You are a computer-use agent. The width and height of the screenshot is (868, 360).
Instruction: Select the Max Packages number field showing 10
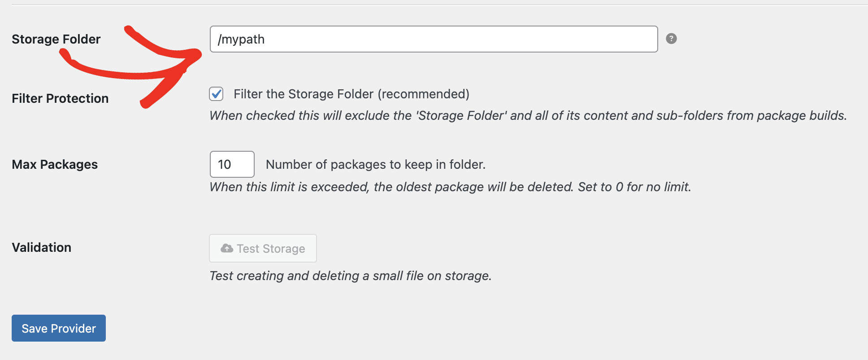232,164
